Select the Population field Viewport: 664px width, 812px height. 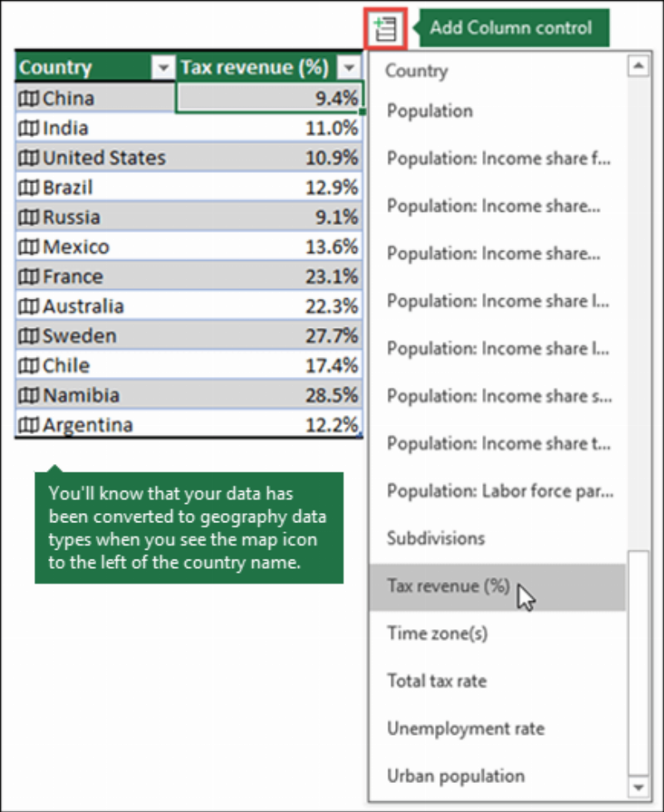(430, 110)
